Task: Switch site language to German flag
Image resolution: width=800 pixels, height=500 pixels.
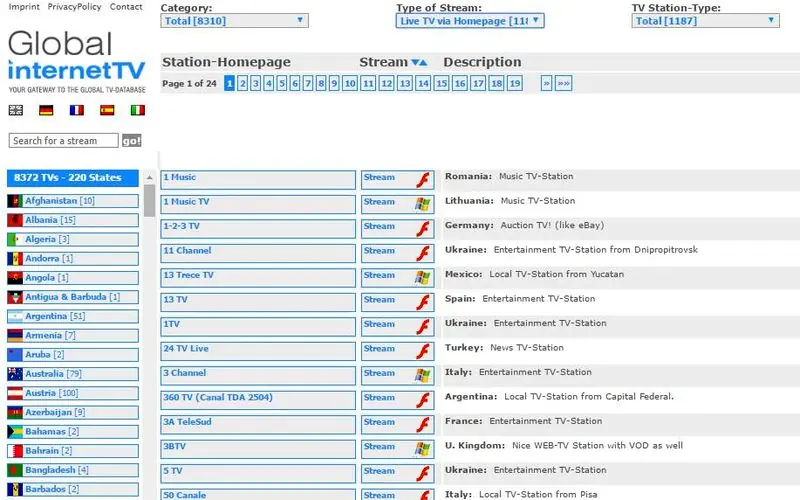Action: (46, 110)
